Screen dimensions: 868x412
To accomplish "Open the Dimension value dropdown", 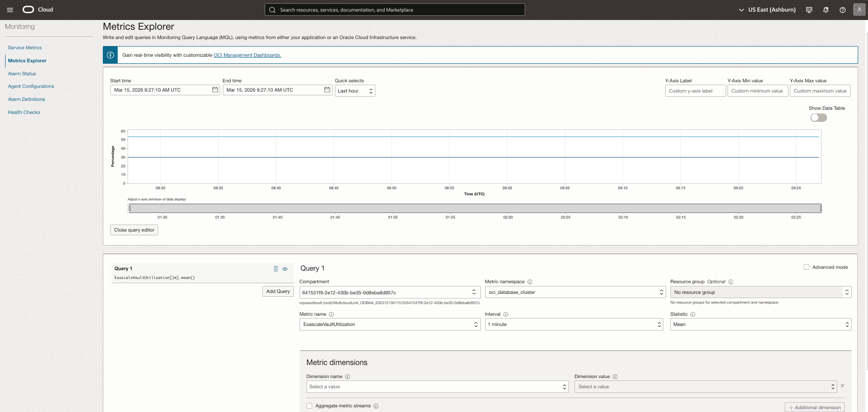I will point(706,386).
